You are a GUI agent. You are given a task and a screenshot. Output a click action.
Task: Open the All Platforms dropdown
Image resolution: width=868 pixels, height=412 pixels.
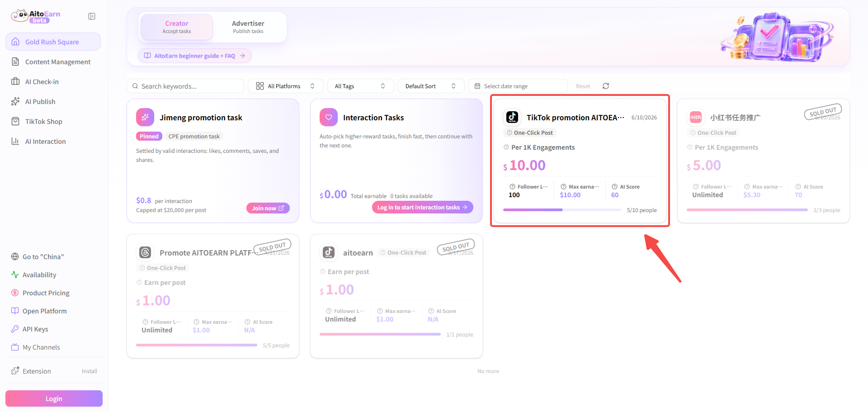[x=286, y=86]
